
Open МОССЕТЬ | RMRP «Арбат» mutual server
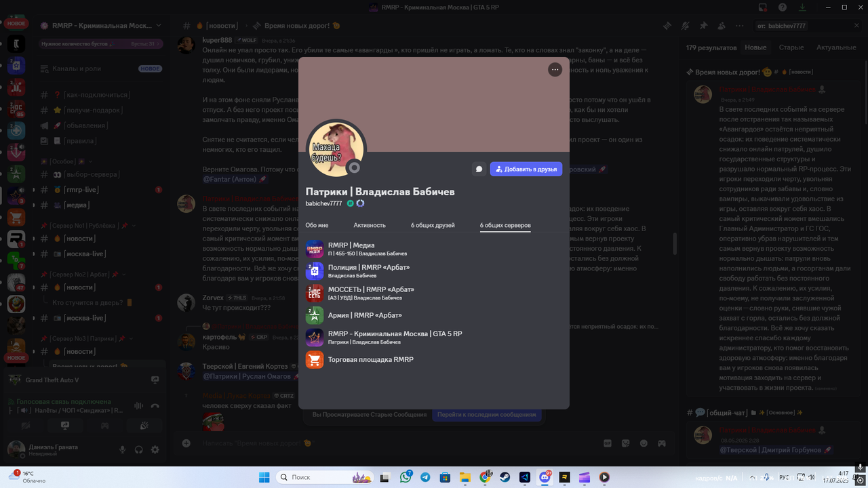(434, 293)
